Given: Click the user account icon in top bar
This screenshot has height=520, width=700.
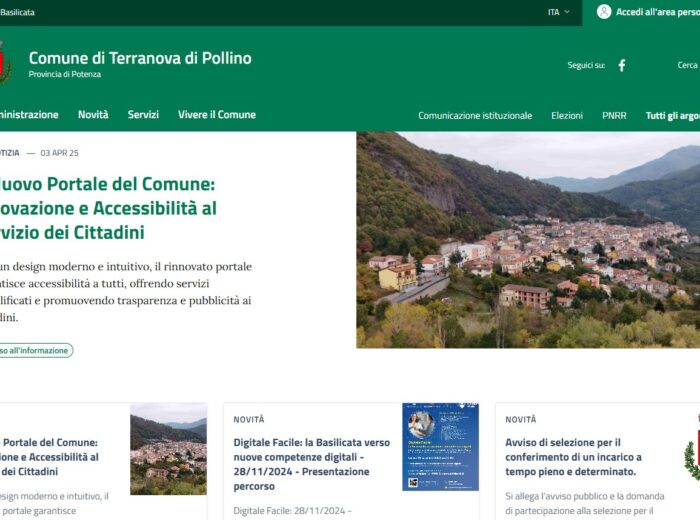Looking at the screenshot, I should tap(604, 12).
